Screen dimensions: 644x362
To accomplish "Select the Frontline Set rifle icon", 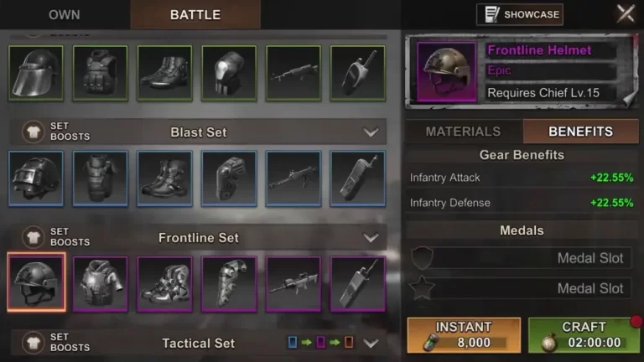I will [x=293, y=283].
